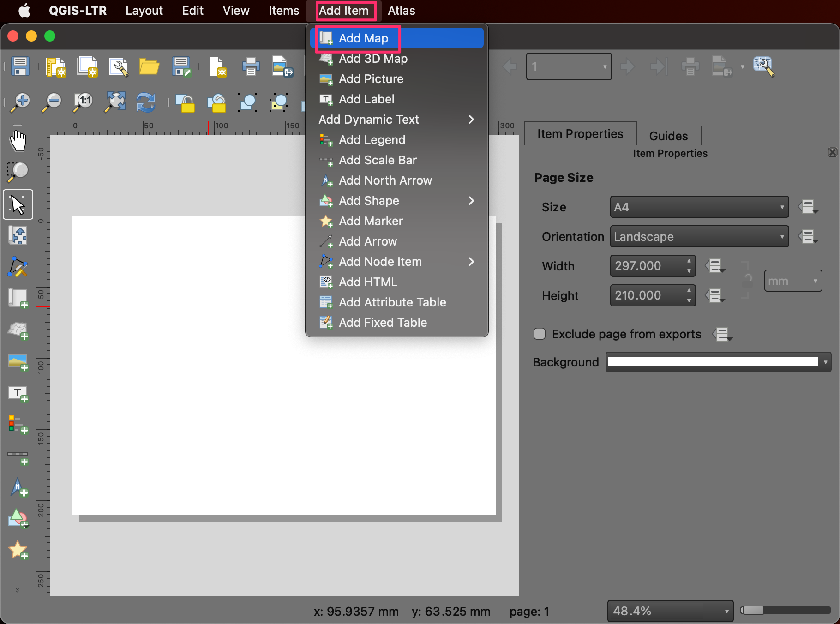The image size is (840, 624).
Task: Click the Refresh View icon
Action: [146, 102]
